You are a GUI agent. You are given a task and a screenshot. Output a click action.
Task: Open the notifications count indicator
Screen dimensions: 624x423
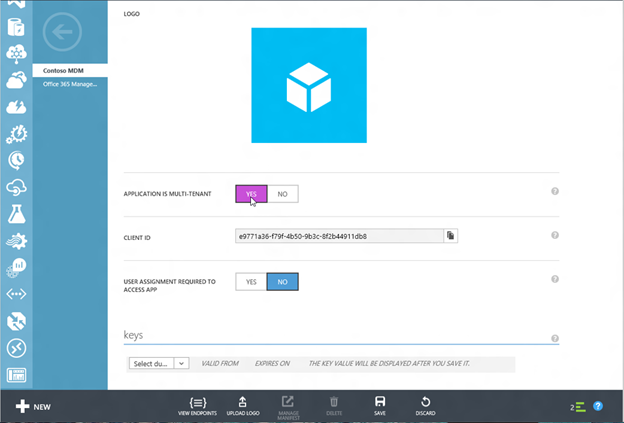tap(577, 407)
